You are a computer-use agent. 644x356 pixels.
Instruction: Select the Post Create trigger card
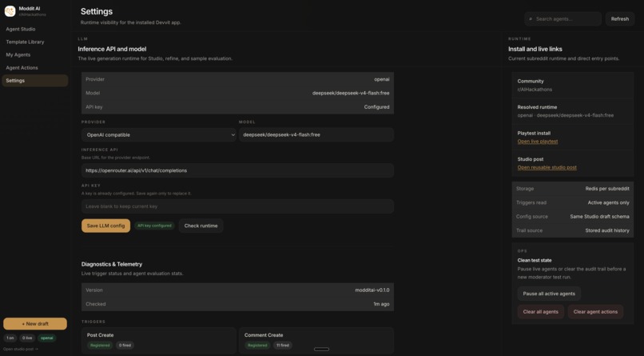coord(158,340)
